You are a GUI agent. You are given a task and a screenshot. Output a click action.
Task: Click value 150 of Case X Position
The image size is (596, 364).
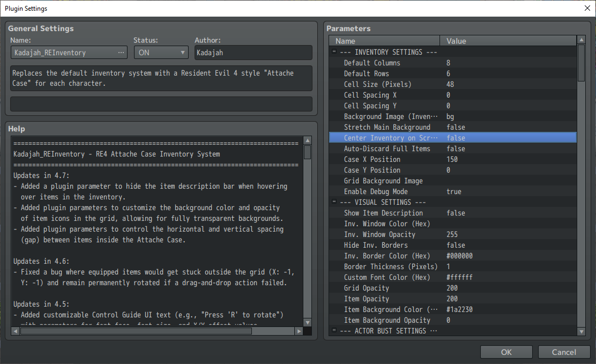(x=452, y=159)
